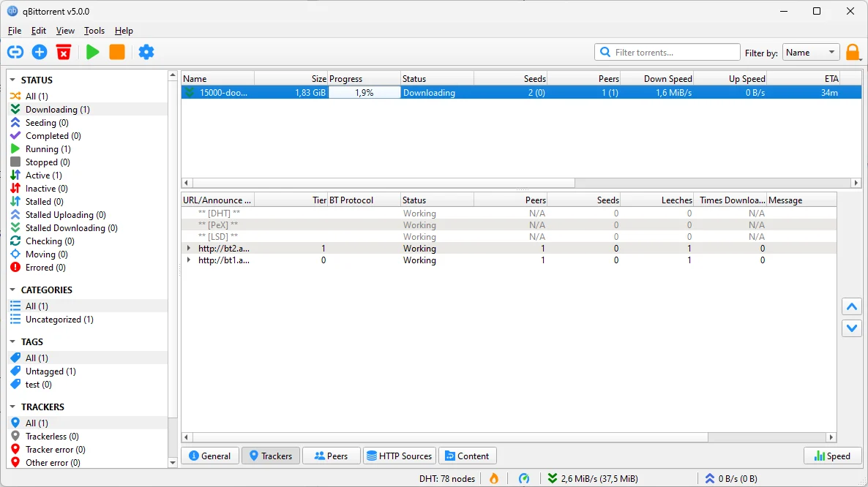Expand the http://bt2.a... tracker row
This screenshot has height=487, width=868.
pos(189,248)
